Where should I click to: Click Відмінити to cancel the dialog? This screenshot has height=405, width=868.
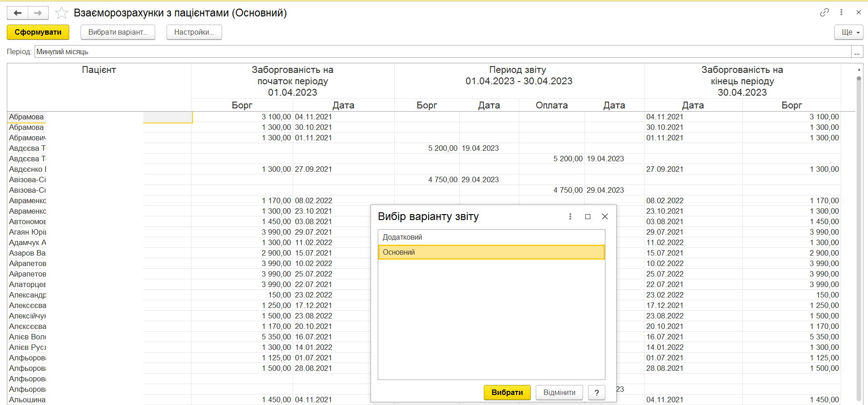(x=559, y=392)
